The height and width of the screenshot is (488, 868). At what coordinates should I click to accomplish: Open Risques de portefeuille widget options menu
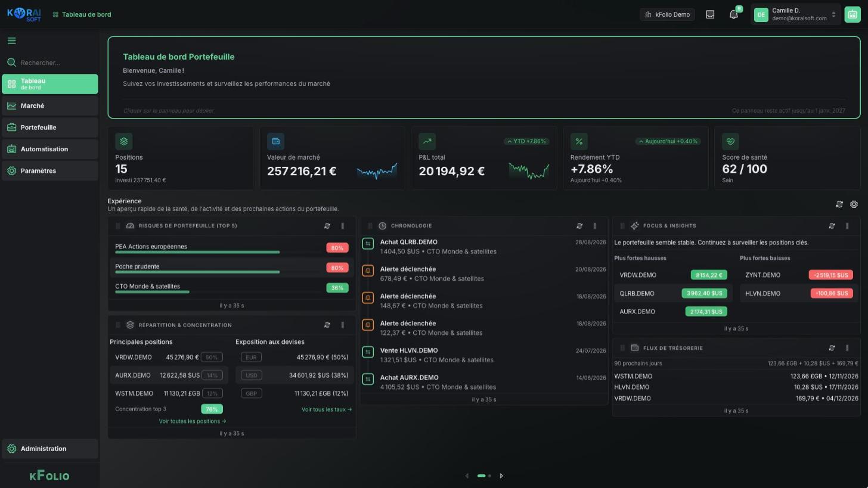(x=342, y=226)
